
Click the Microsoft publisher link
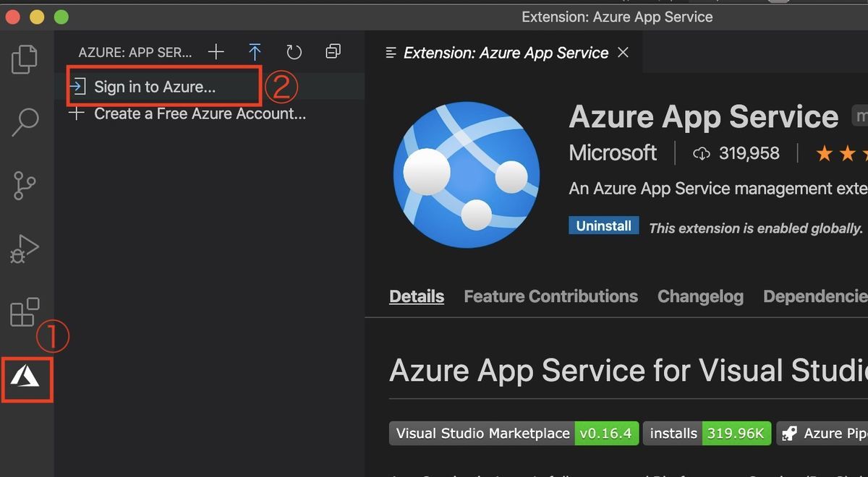coord(613,153)
